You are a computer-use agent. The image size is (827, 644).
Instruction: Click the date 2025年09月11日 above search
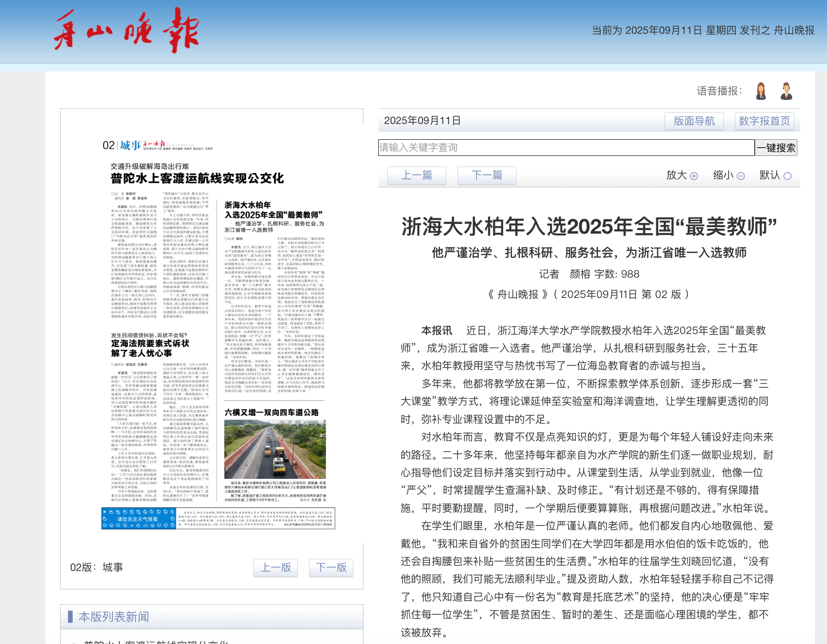point(422,121)
